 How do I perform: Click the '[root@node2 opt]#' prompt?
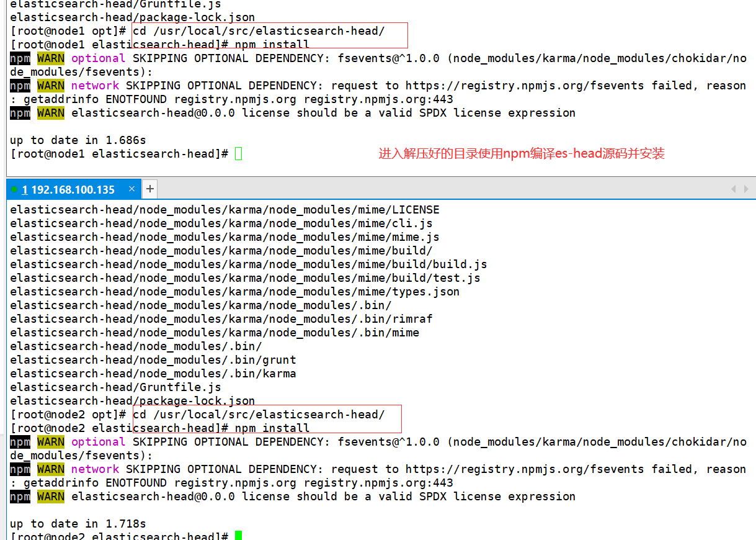69,415
